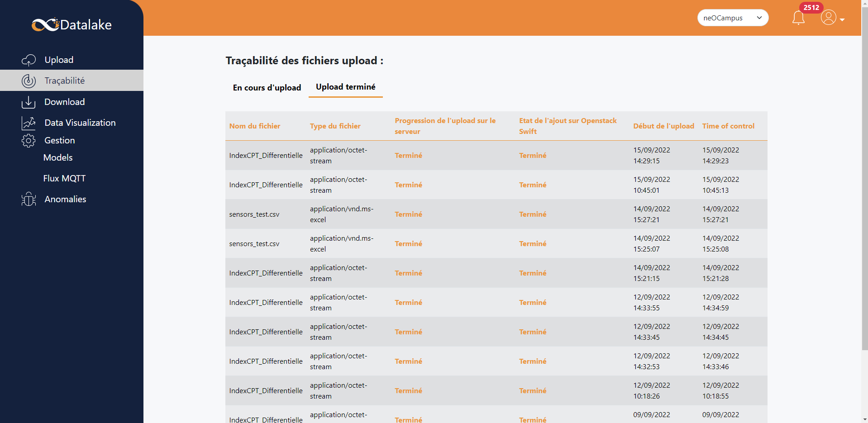Click upload start 12/09/2022 14:33:55

click(x=652, y=302)
